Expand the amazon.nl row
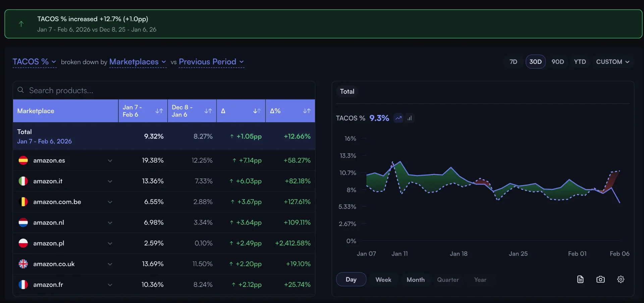The image size is (644, 303). click(x=110, y=223)
